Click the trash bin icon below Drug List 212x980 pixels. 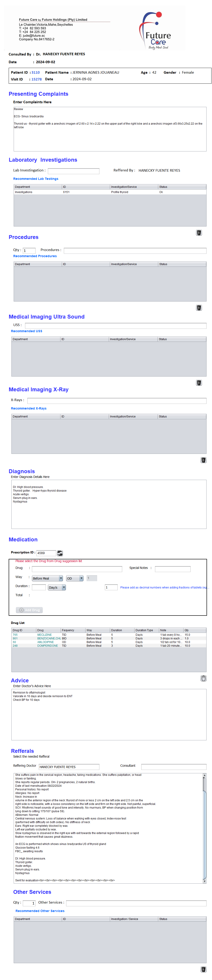point(203,678)
